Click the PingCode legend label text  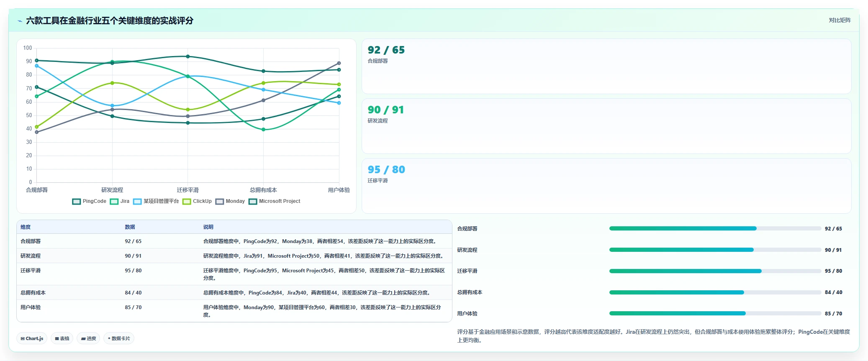click(x=95, y=201)
